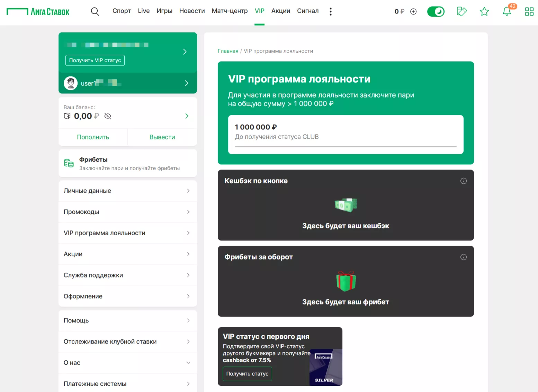Screen dimensions: 538x392
Task: Show info for Кешбэк по кнопке
Action: pos(463,181)
